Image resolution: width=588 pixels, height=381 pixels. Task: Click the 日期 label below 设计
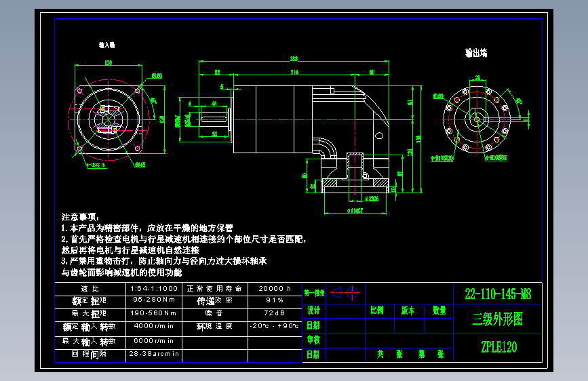pyautogui.click(x=313, y=325)
